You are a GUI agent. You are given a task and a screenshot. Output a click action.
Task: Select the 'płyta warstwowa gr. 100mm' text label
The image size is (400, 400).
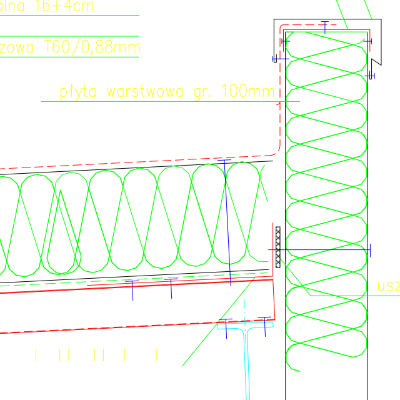pyautogui.click(x=167, y=91)
